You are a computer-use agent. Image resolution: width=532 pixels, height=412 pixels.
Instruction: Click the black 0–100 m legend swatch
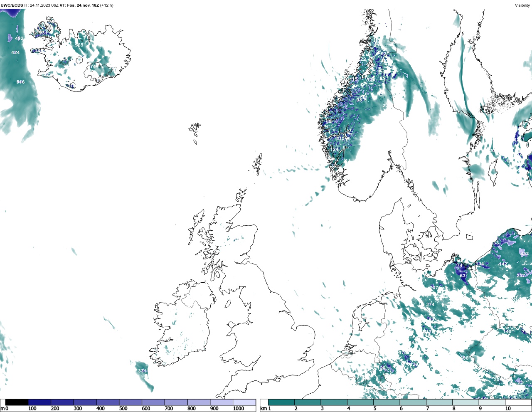(17, 402)
